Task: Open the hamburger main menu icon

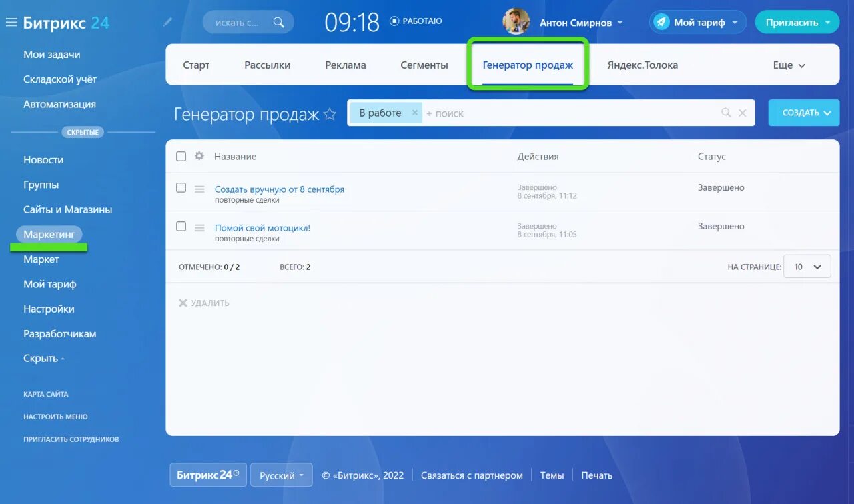Action: coord(11,23)
